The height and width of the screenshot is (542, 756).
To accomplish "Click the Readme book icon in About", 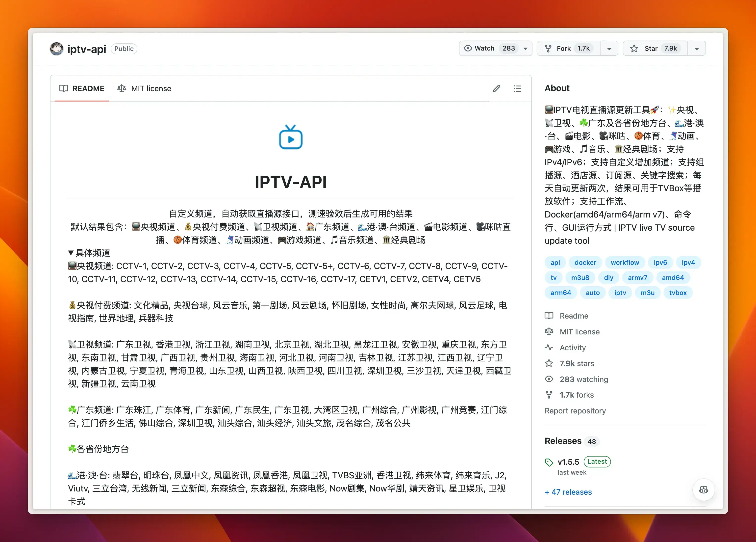I will 549,316.
